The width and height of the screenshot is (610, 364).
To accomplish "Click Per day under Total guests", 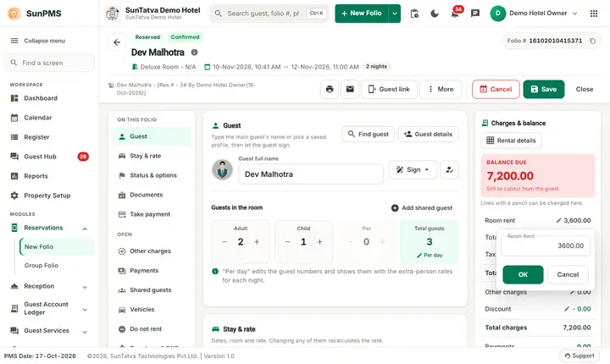I will (x=430, y=256).
